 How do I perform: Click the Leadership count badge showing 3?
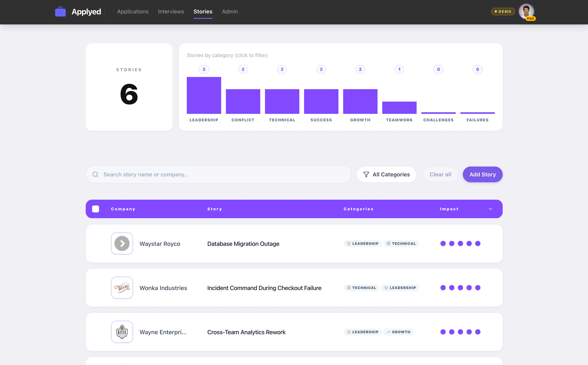click(204, 69)
